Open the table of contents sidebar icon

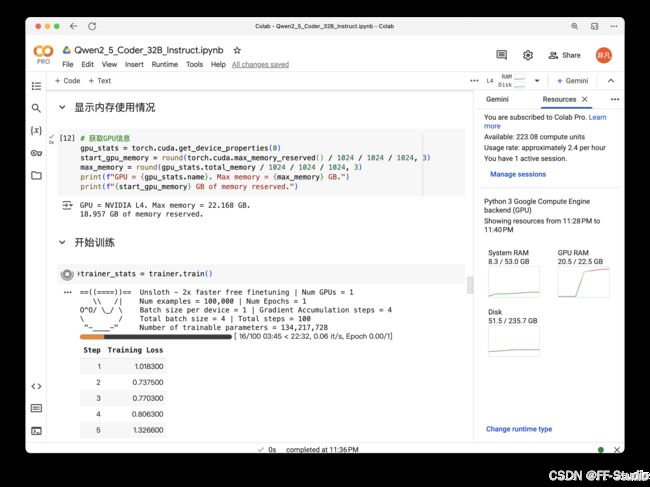click(36, 86)
